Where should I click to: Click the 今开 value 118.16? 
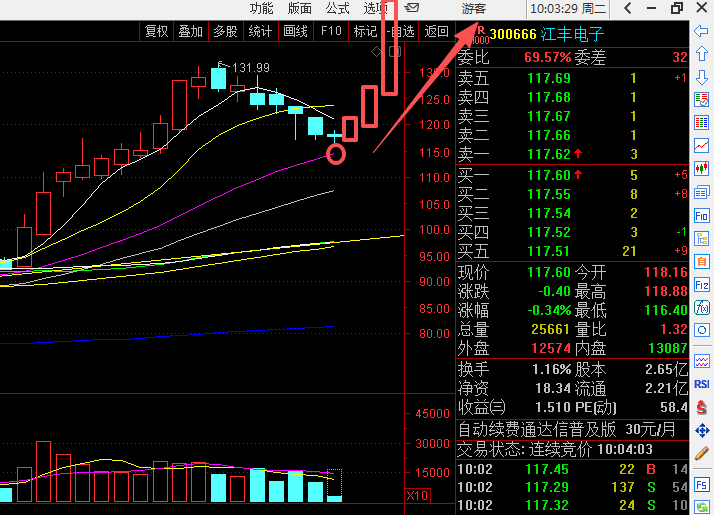tap(666, 272)
